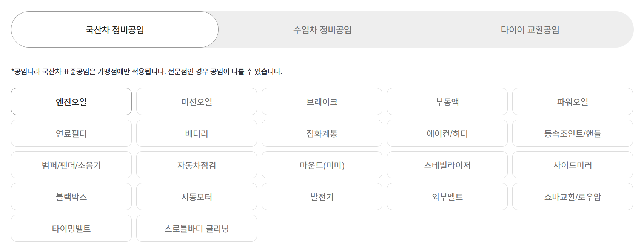The image size is (644, 250).
Task: Click the 연료필터 button
Action: 71,133
